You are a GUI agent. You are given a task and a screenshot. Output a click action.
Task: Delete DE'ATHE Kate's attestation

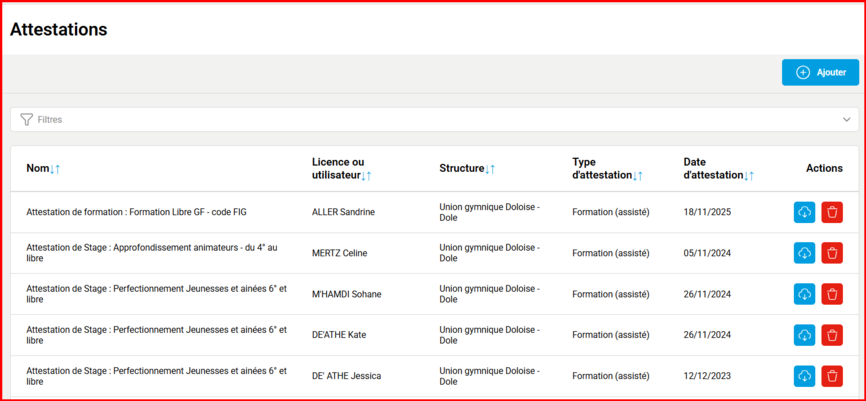point(832,335)
